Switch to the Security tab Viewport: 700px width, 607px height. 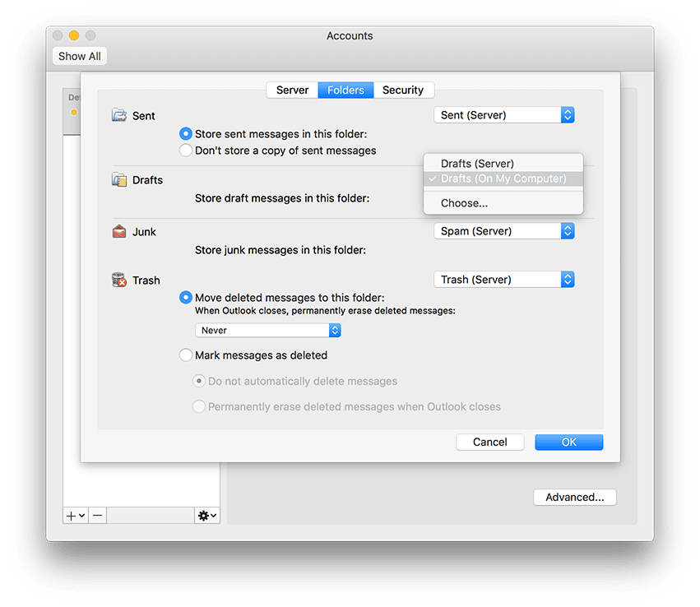pyautogui.click(x=404, y=90)
